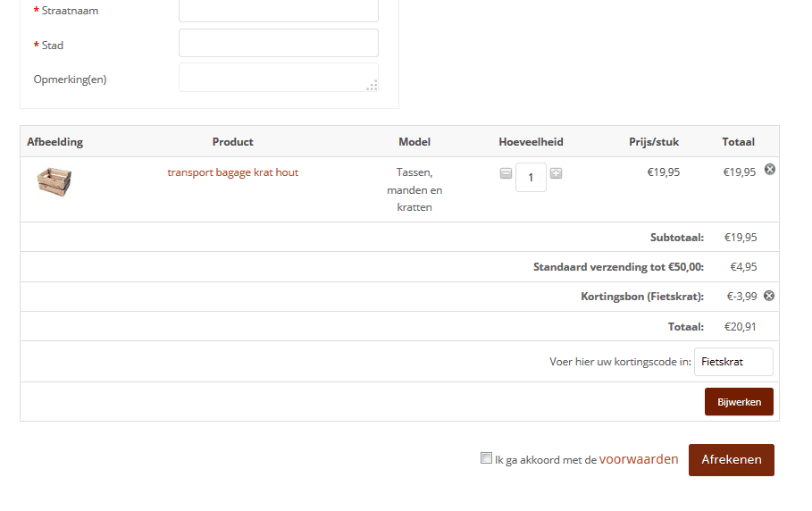Increase quantity with the plus icon
The height and width of the screenshot is (511, 812).
pyautogui.click(x=556, y=173)
